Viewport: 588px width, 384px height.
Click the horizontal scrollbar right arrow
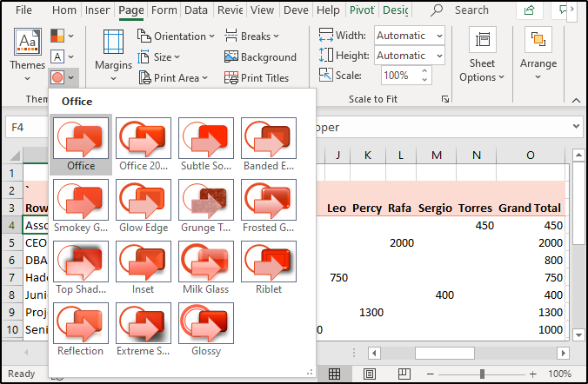click(x=563, y=353)
